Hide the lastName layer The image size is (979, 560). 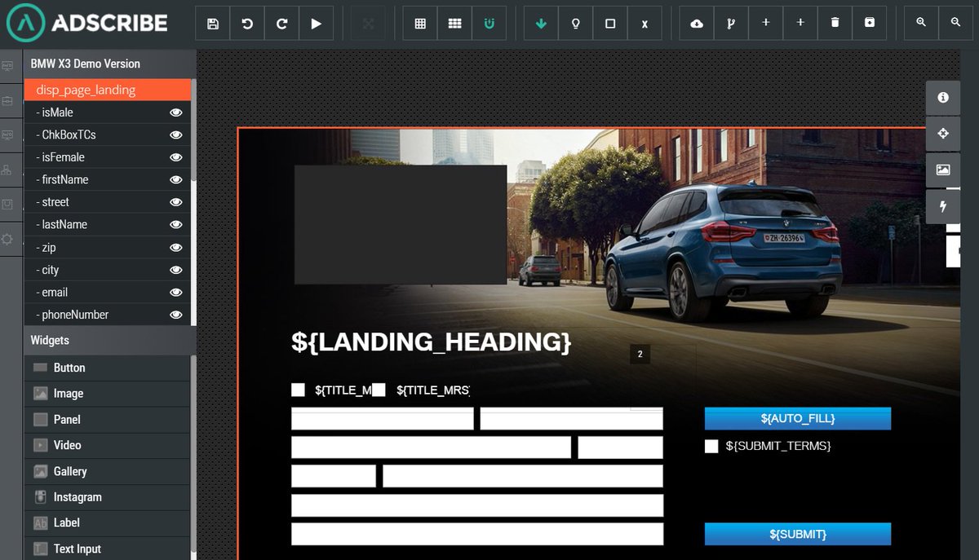(175, 224)
